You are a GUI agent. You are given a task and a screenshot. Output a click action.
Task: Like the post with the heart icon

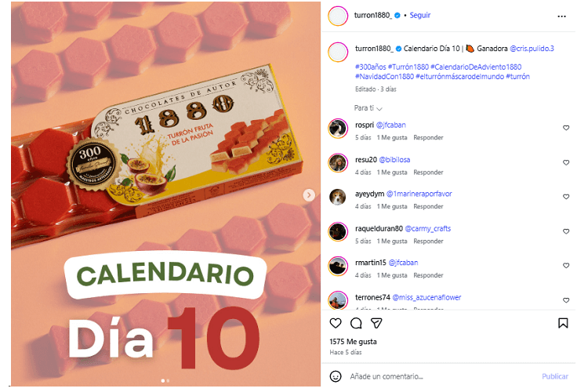point(336,323)
